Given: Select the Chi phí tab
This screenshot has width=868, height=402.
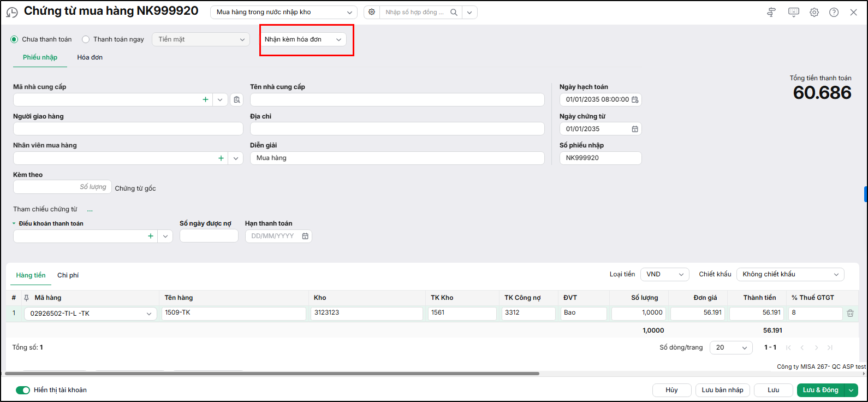Looking at the screenshot, I should pos(68,275).
